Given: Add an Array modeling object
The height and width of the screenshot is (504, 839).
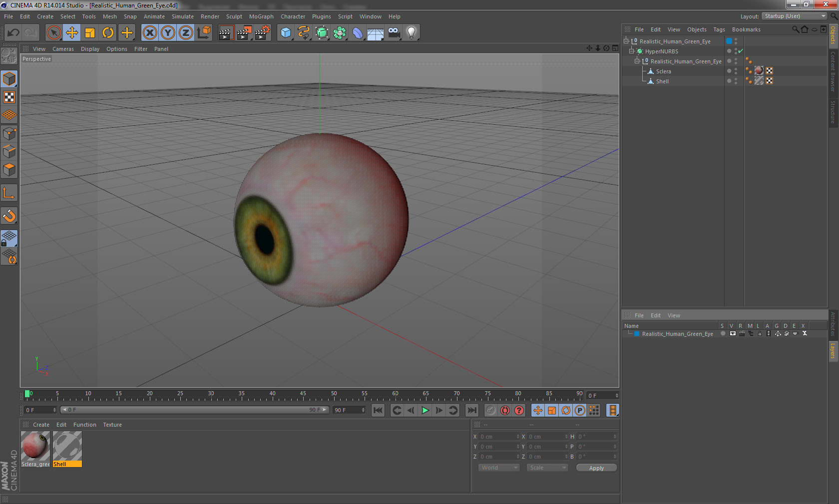Looking at the screenshot, I should pyautogui.click(x=340, y=33).
